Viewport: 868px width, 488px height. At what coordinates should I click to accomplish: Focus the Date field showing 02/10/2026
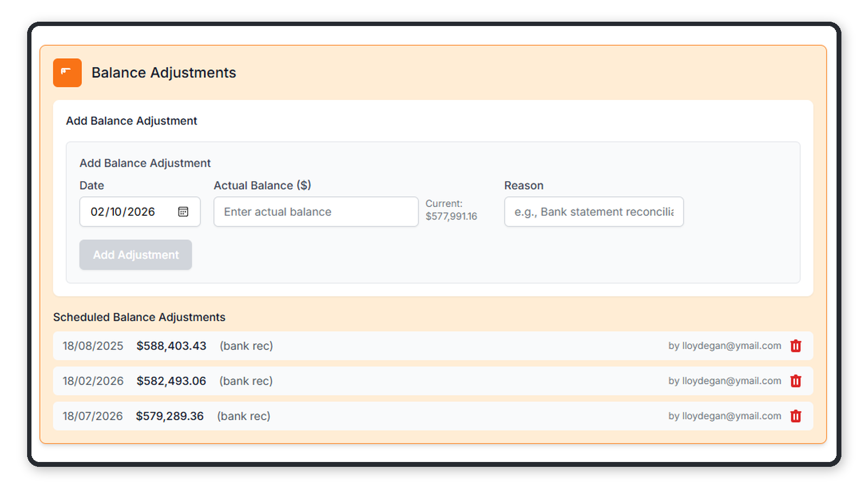140,211
